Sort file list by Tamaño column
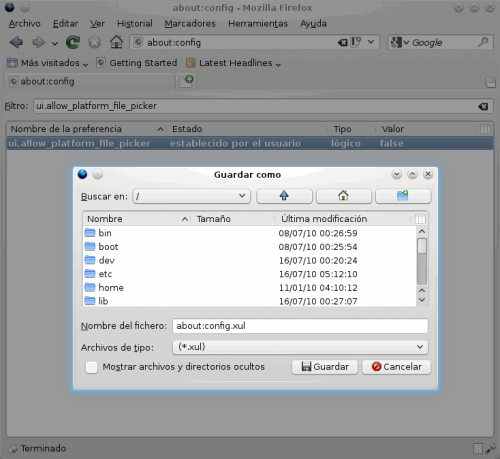The width and height of the screenshot is (500, 459). (233, 219)
